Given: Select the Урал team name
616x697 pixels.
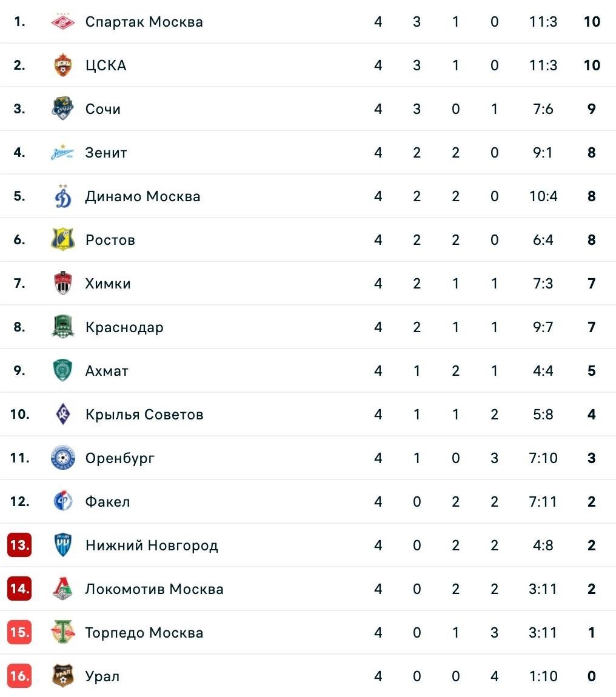Looking at the screenshot, I should pos(102,676).
